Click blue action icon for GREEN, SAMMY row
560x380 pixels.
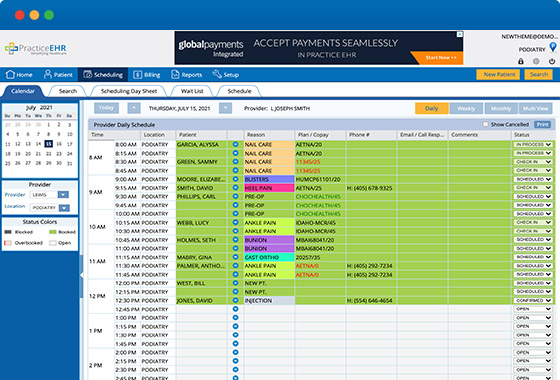point(235,161)
